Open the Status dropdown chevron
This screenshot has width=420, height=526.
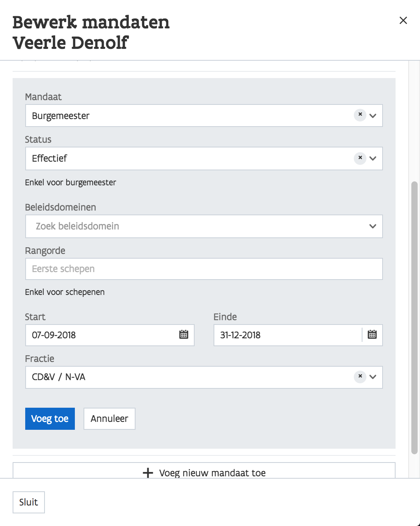click(x=373, y=159)
